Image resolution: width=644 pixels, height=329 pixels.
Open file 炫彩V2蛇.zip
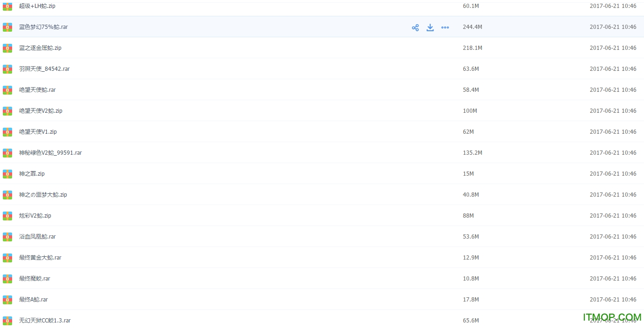coord(35,216)
